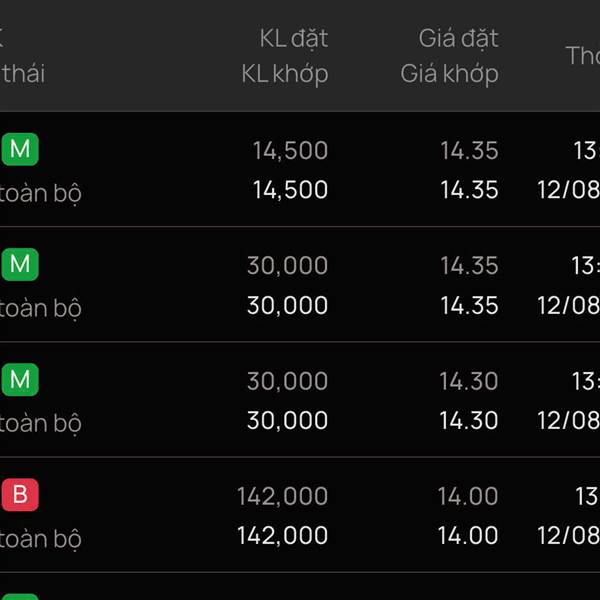Click the green M badge on the 14.30 order
The image size is (600, 600).
[x=20, y=380]
